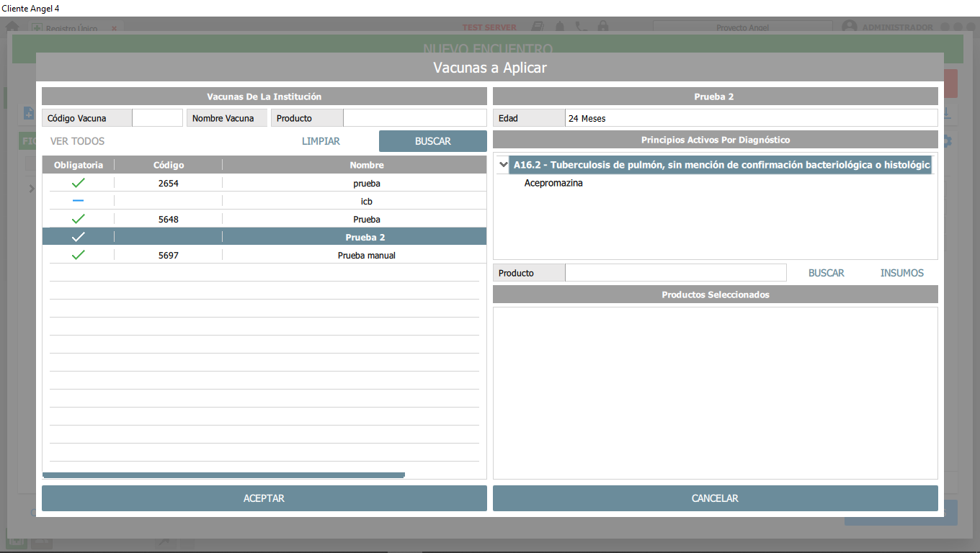Click the Producto field above Productos Seleccionados

675,273
